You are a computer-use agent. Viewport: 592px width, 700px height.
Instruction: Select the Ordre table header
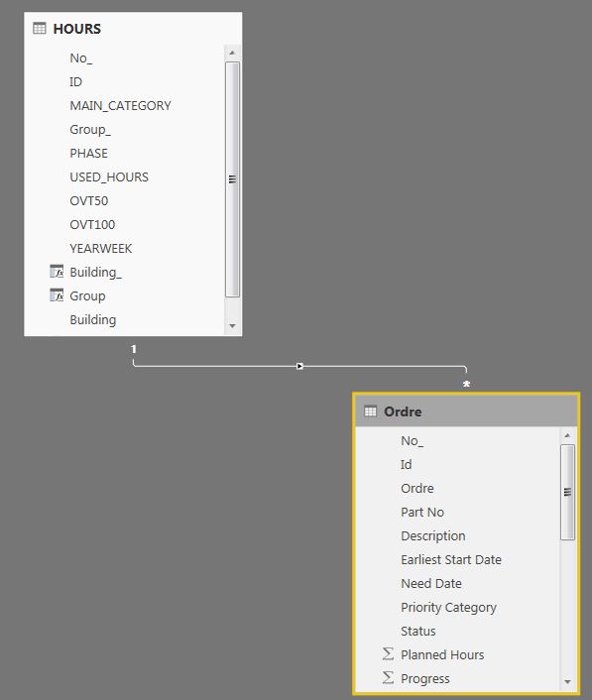(466, 411)
